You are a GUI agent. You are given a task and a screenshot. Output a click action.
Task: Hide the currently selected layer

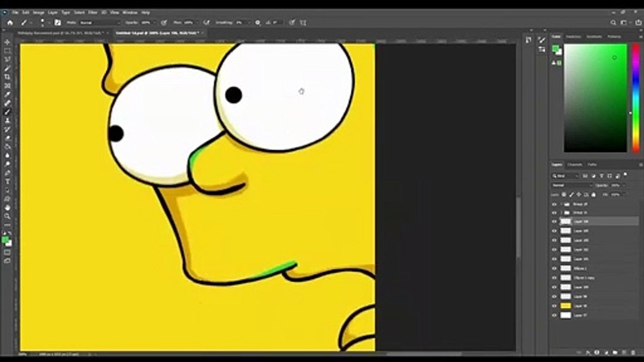pos(554,221)
